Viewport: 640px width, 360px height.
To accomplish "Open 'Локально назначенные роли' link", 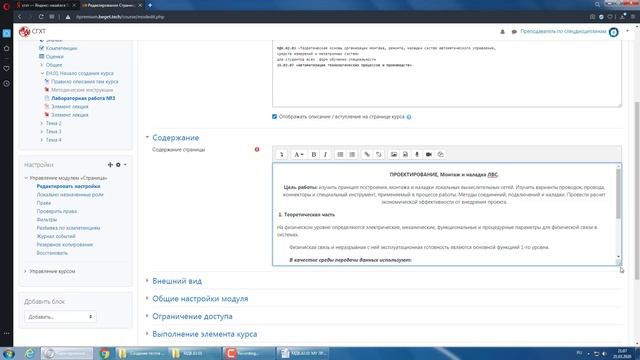I will pyautogui.click(x=70, y=195).
